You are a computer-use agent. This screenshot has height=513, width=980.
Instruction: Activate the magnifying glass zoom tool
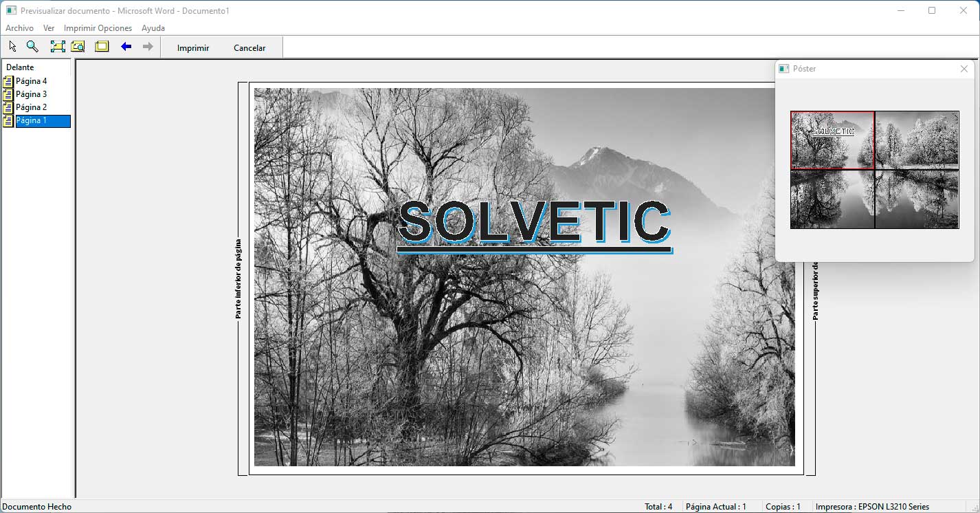32,47
